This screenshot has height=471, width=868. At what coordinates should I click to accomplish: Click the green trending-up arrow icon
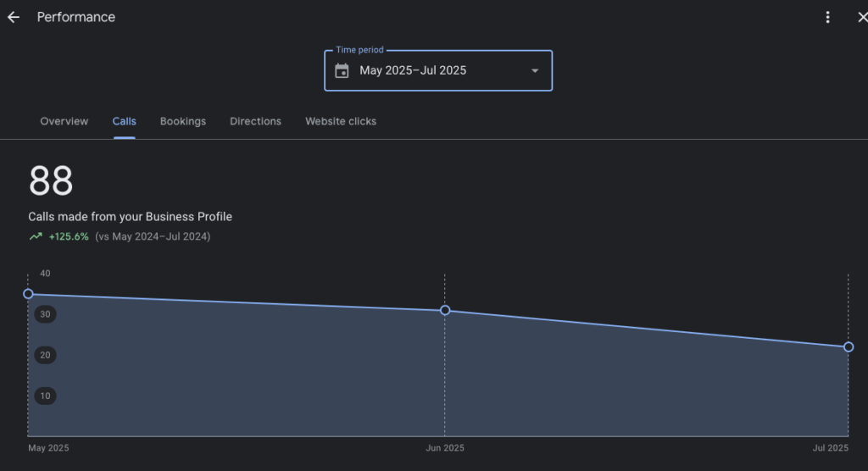(x=36, y=237)
